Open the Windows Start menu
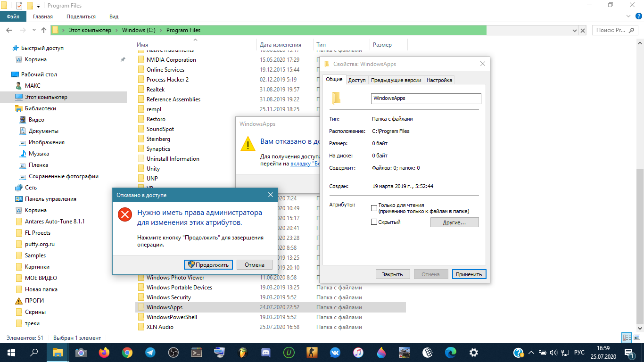 coord(11,352)
